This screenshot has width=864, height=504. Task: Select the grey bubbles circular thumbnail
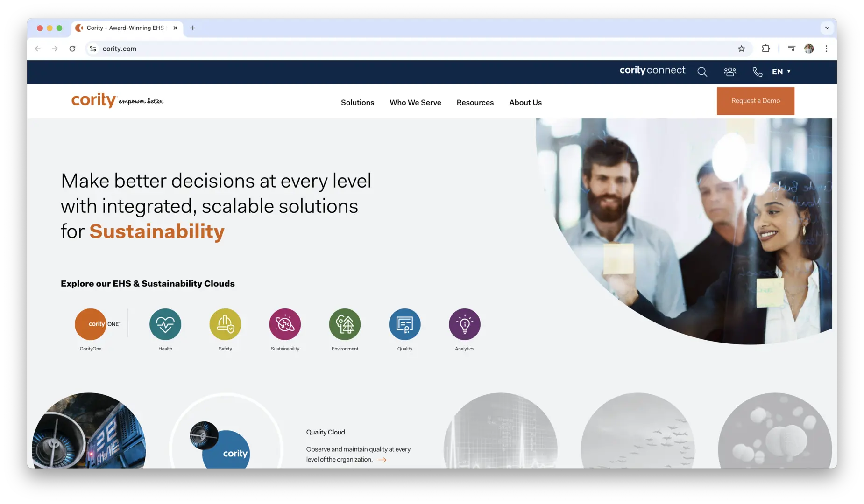pyautogui.click(x=775, y=430)
